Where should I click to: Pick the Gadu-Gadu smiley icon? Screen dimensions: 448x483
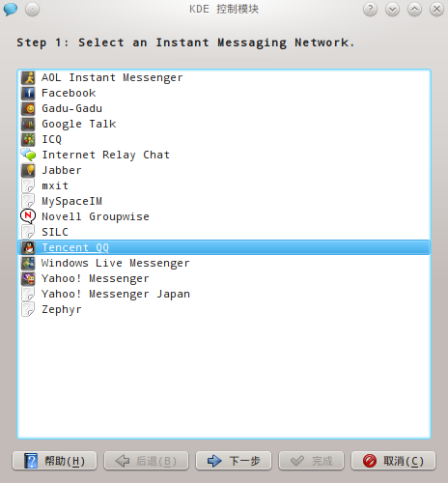point(28,109)
